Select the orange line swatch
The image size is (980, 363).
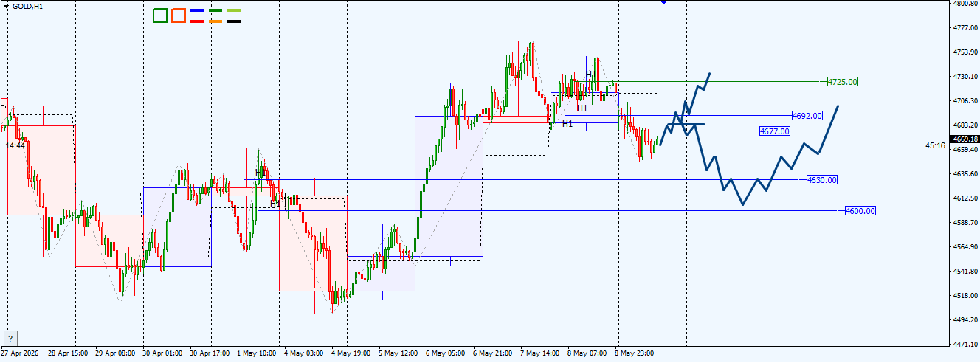click(215, 21)
